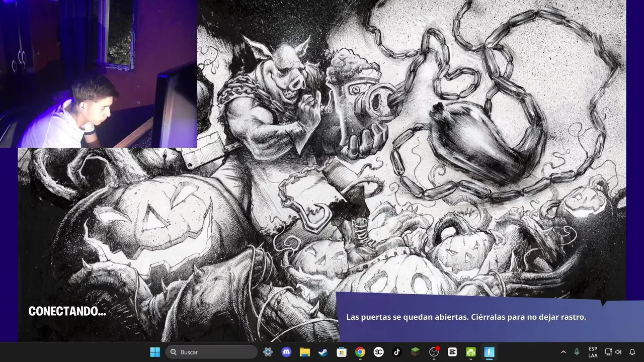Open TikTok from the taskbar

(x=397, y=352)
